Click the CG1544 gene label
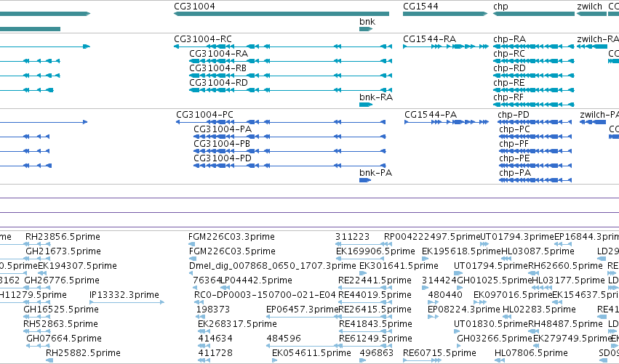619x364 pixels. [x=421, y=7]
